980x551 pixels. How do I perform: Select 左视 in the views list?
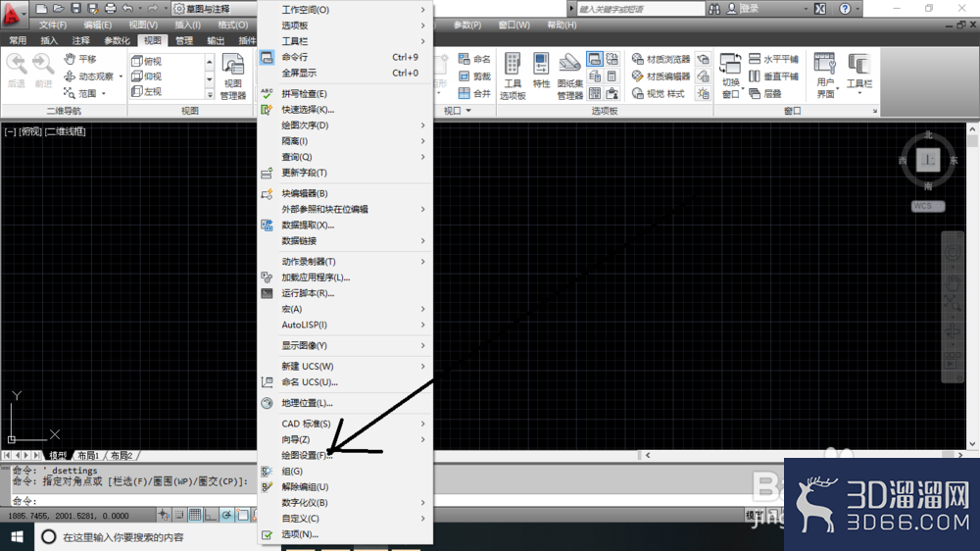148,91
